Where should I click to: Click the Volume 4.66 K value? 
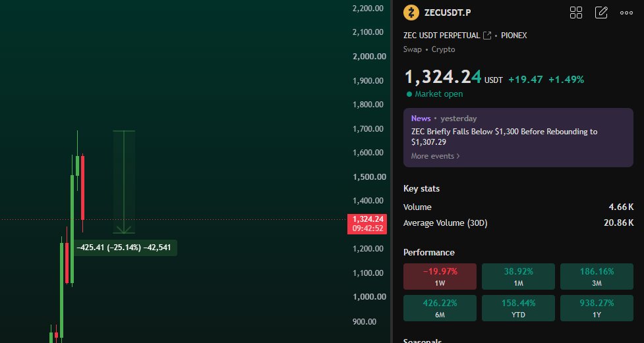point(621,207)
